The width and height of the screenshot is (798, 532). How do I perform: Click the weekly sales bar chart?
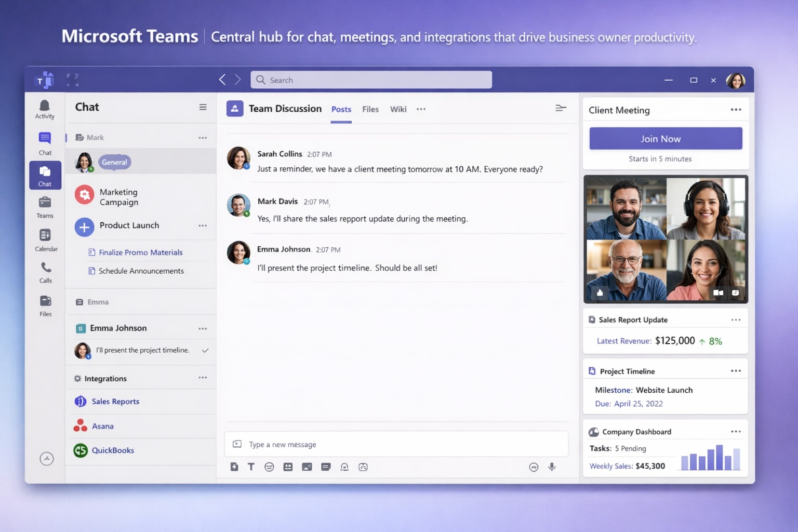(710, 458)
